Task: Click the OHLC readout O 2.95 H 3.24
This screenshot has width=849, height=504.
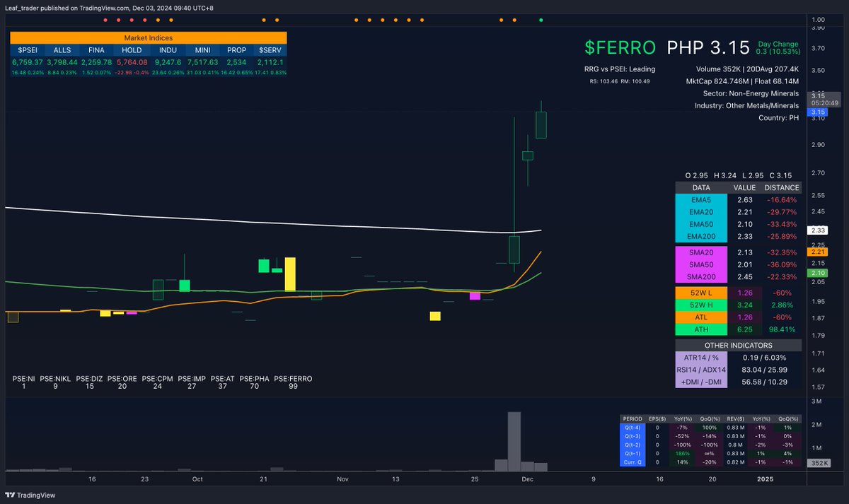Action: (739, 175)
